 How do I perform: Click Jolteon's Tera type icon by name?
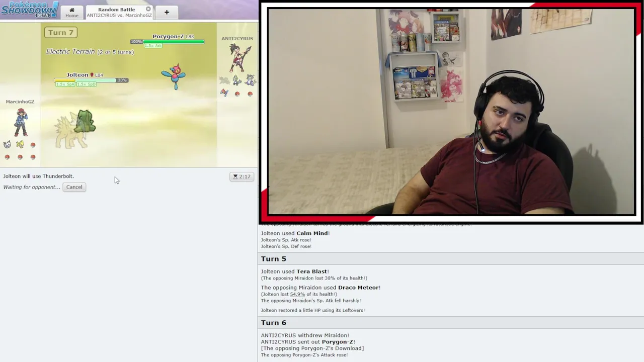pos(92,75)
